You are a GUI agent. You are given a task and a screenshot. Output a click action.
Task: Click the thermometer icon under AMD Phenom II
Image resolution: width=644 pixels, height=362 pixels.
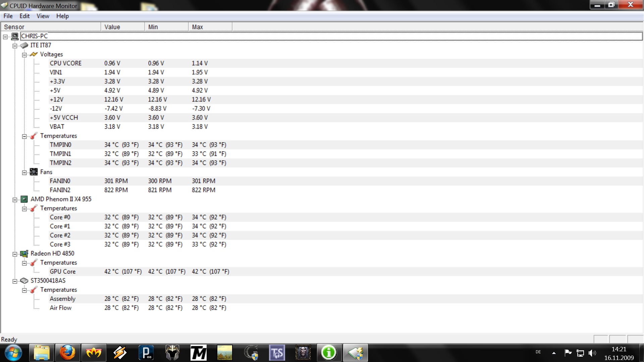34,208
